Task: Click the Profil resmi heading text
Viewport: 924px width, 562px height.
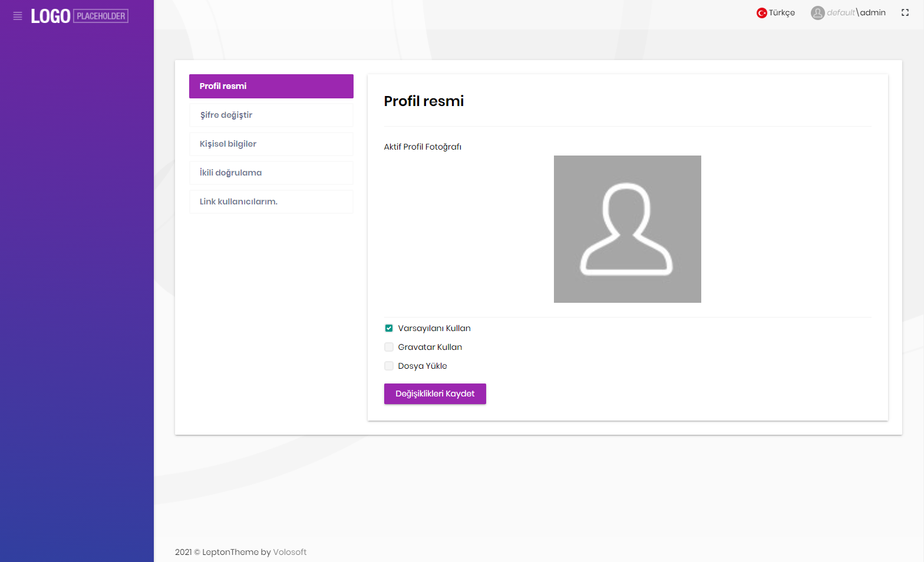Action: (424, 101)
